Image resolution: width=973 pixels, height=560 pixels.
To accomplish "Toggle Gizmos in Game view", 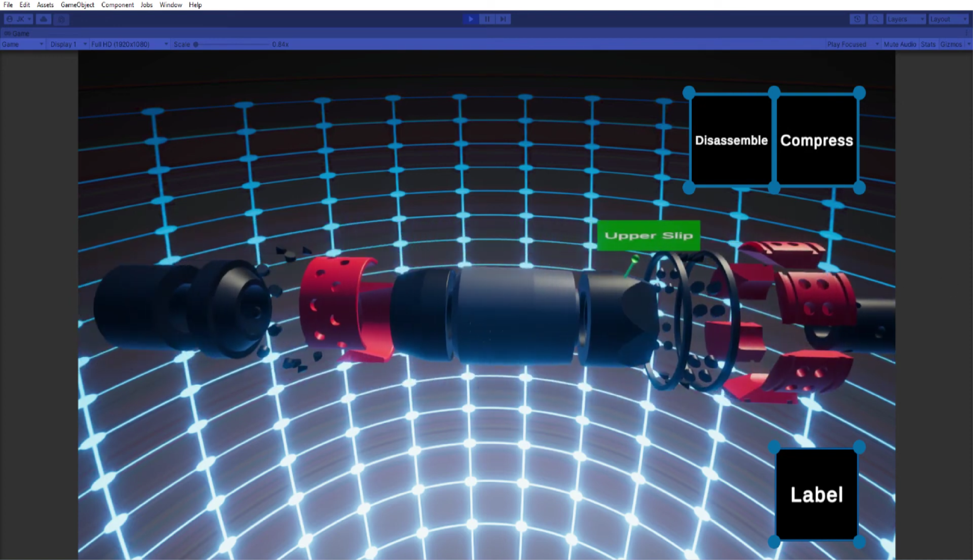I will 951,44.
